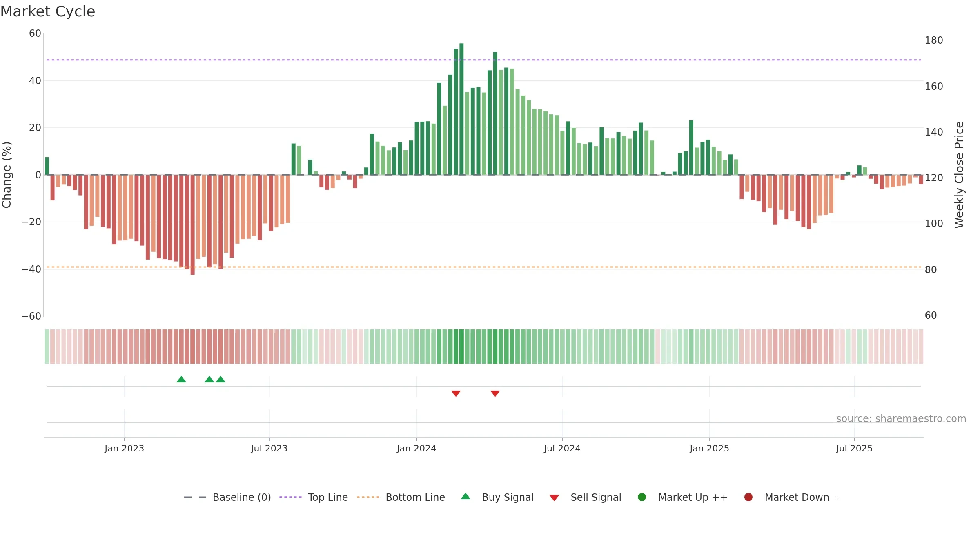Click the Jul 2024 axis label
This screenshot has width=980, height=551.
562,448
